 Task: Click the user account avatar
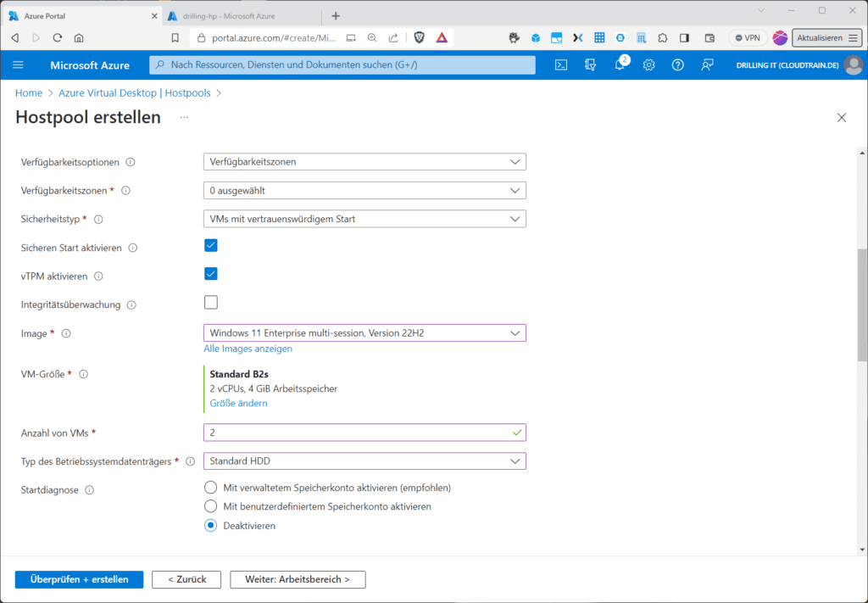(x=853, y=64)
